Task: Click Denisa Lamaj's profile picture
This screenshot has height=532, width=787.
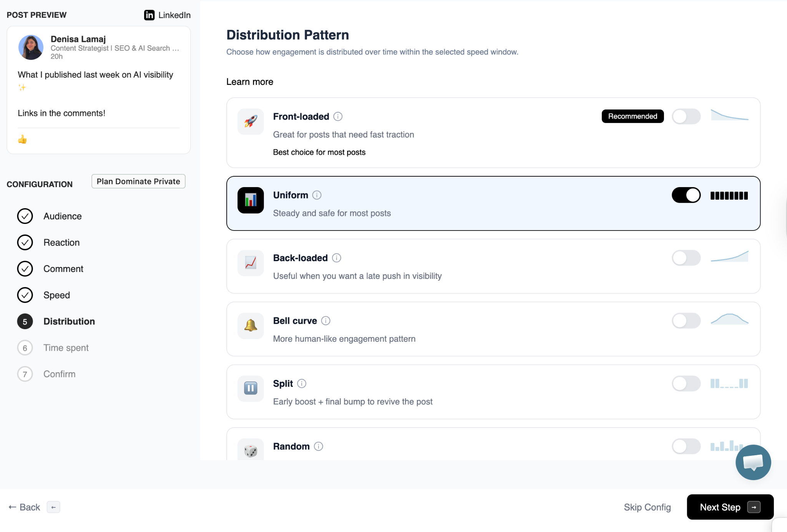Action: point(31,47)
